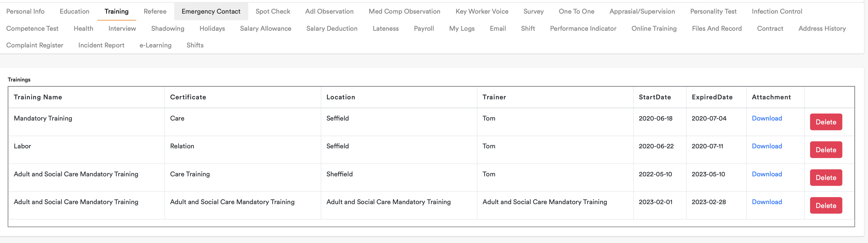
Task: Open the Files And Record tab
Action: (717, 29)
